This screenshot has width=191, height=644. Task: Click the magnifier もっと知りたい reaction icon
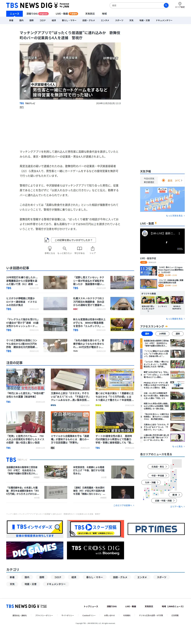tap(65, 248)
